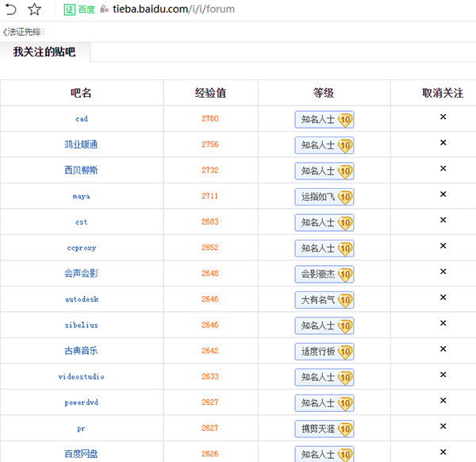The image size is (476, 462).
Task: Unfollow the 百度网盘 forum with X
Action: 443,452
